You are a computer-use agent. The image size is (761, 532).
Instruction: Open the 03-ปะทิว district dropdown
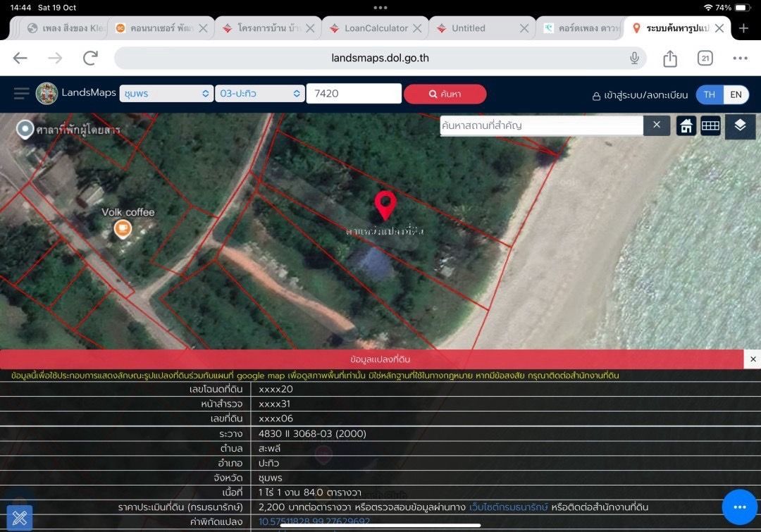click(259, 93)
